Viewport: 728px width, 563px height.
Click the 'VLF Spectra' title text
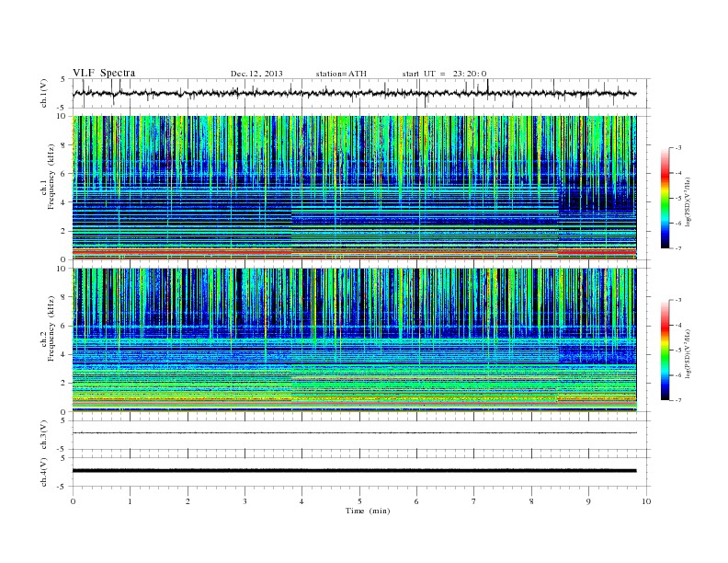(x=104, y=73)
